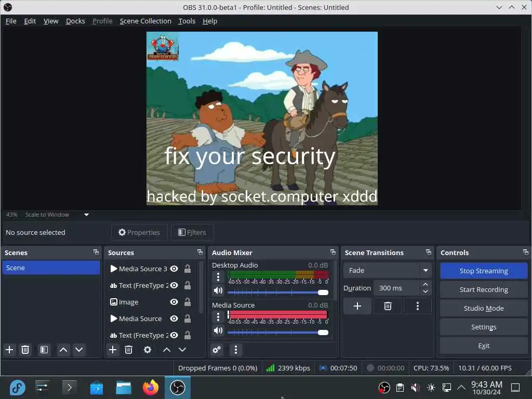
Task: Click Start Recording
Action: pos(484,289)
